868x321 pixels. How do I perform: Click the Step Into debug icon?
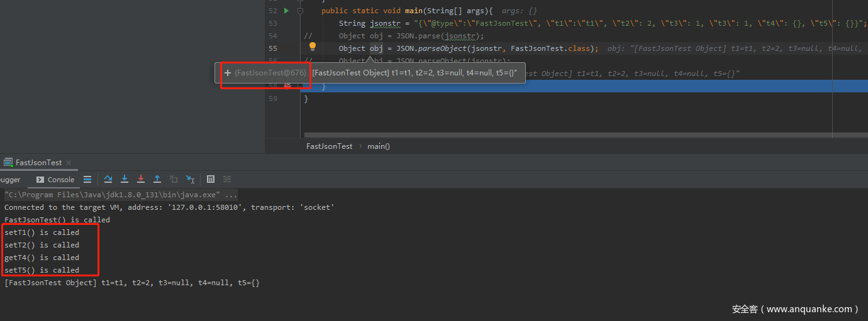coord(125,179)
